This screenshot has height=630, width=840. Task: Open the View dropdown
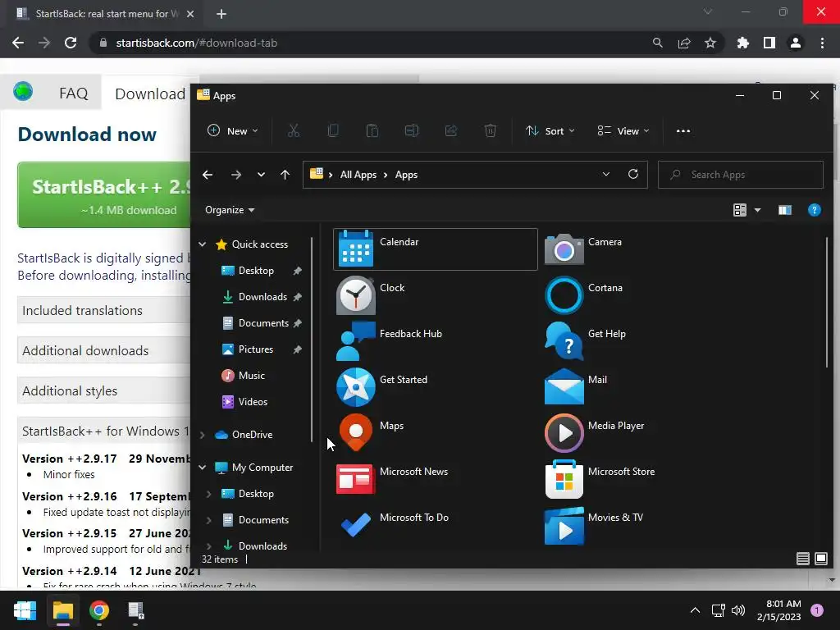point(623,130)
